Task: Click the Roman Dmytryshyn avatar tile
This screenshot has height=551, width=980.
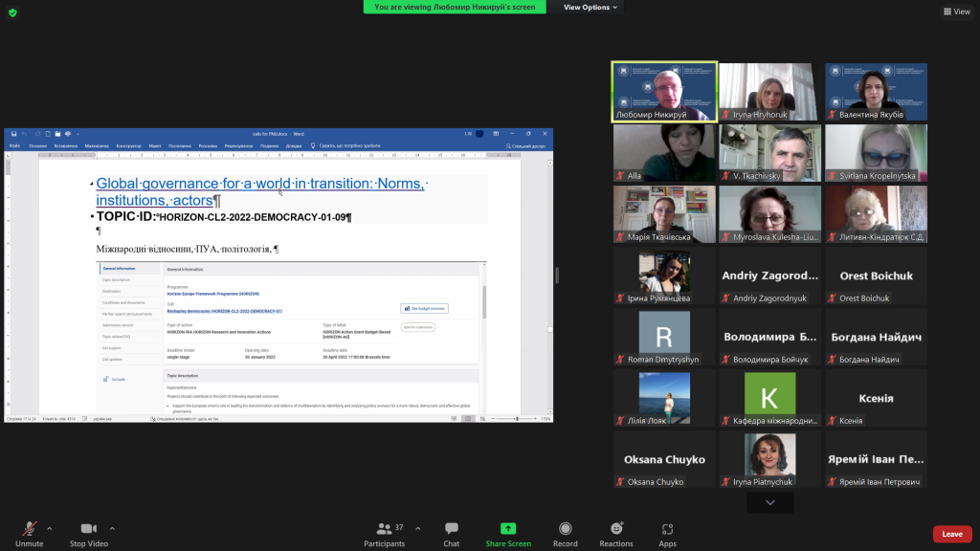Action: click(x=664, y=337)
